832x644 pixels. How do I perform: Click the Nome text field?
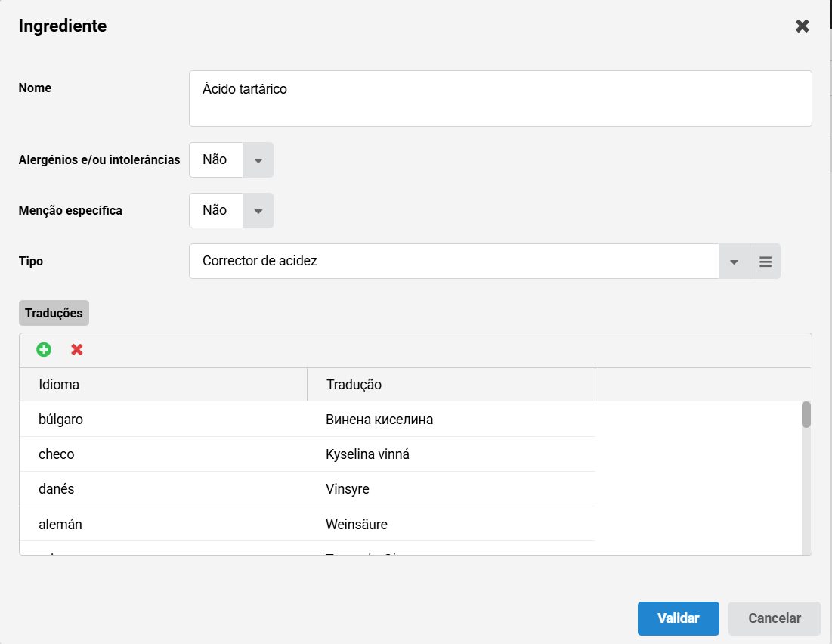point(500,99)
